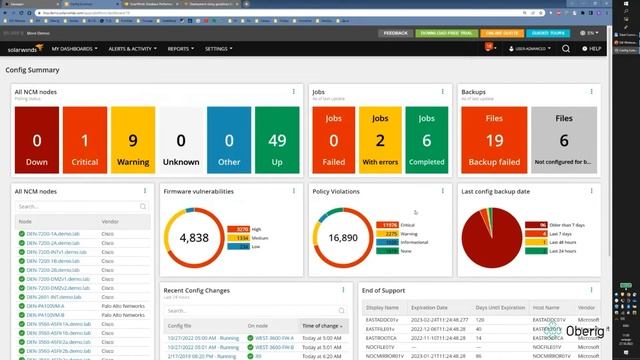The width and height of the screenshot is (640, 360).
Task: Click the Unknown nodes tile
Action: [x=181, y=140]
